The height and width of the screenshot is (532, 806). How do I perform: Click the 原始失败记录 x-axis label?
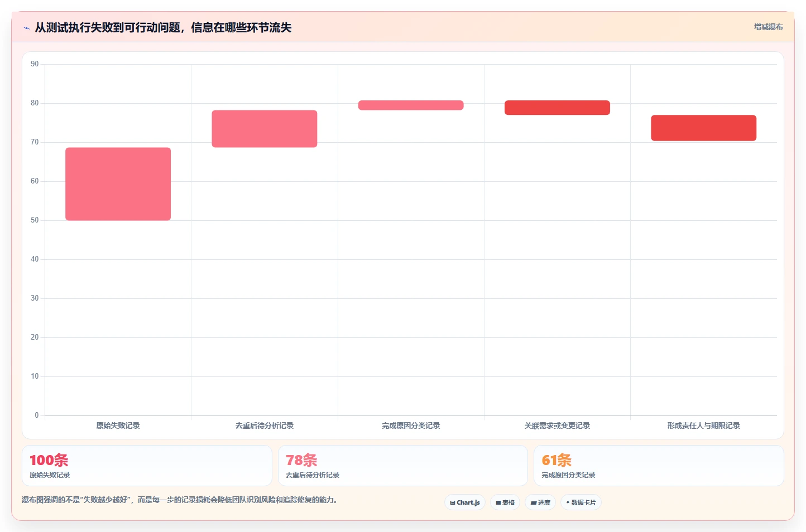(118, 425)
